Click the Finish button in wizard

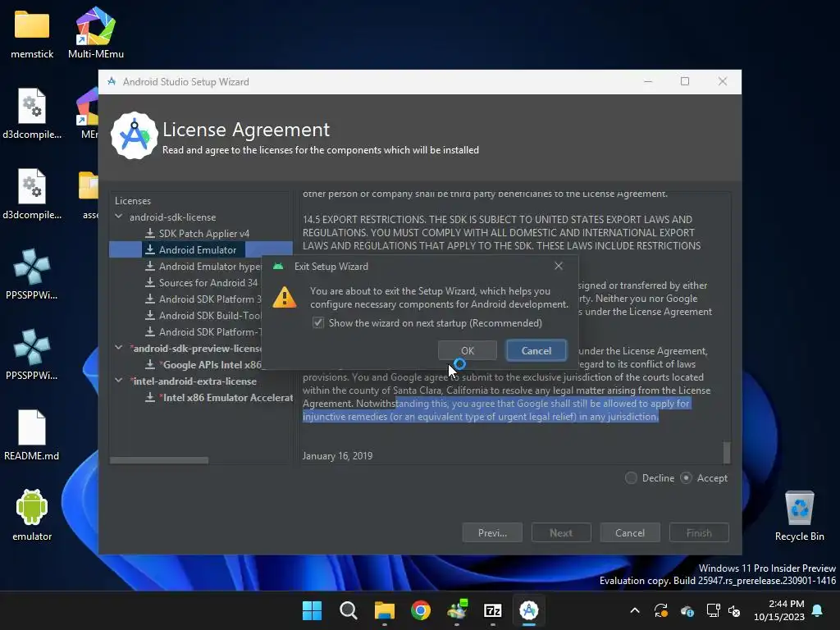699,533
